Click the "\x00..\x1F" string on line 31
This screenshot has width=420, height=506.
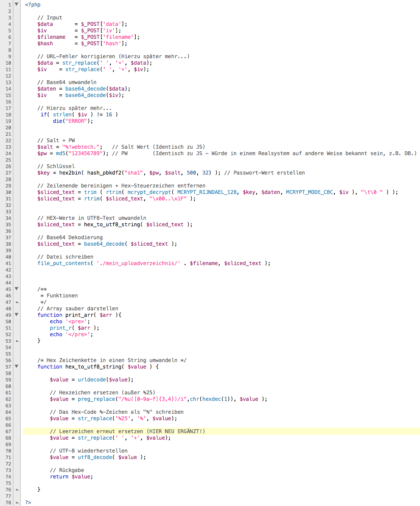[168, 199]
